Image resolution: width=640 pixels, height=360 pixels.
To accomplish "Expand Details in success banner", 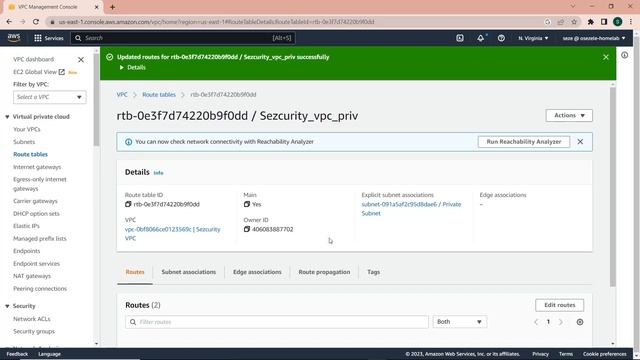I will coord(133,67).
